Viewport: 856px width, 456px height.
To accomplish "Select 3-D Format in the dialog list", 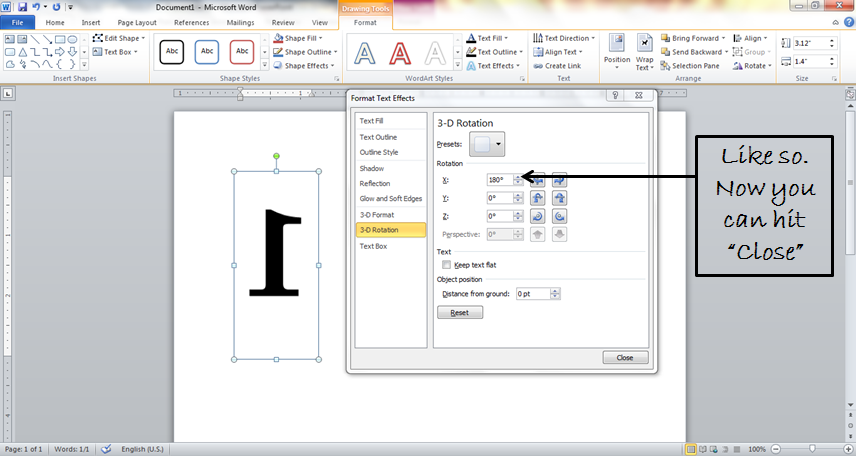I will pos(379,214).
